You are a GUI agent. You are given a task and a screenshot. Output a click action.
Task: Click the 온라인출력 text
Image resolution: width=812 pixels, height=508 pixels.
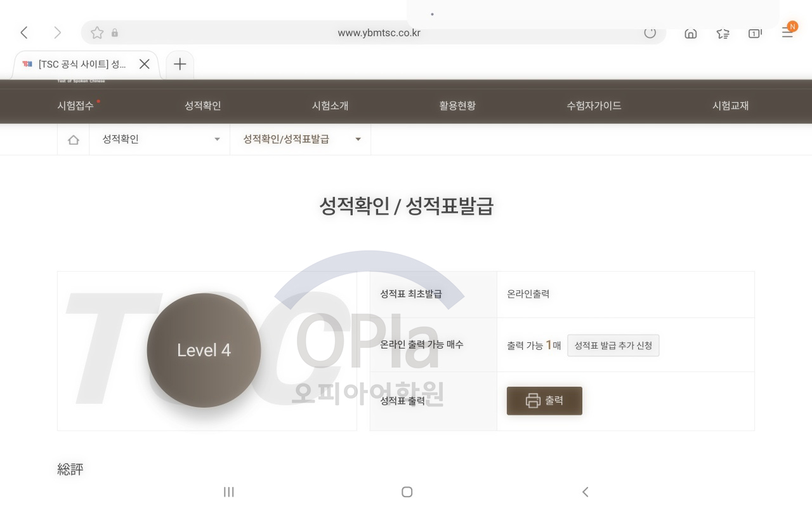click(x=528, y=294)
